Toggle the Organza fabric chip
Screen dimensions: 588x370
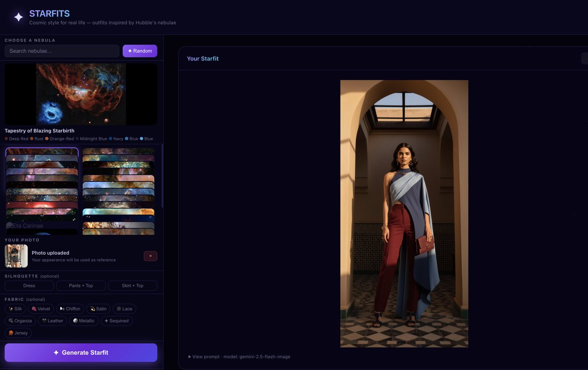(x=20, y=321)
